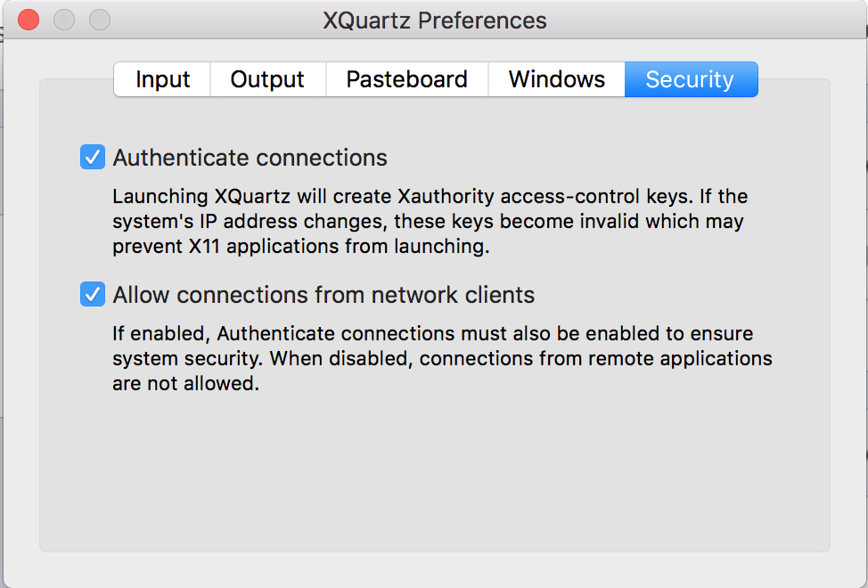Screen dimensions: 868x588
Task: Click the 'are not allowed.' text line
Action: (185, 385)
